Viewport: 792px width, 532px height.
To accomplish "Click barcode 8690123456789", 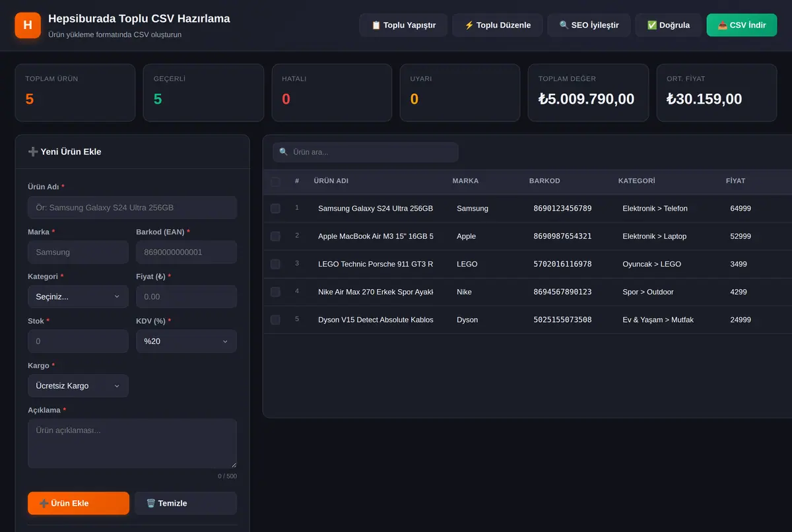I will click(x=562, y=209).
